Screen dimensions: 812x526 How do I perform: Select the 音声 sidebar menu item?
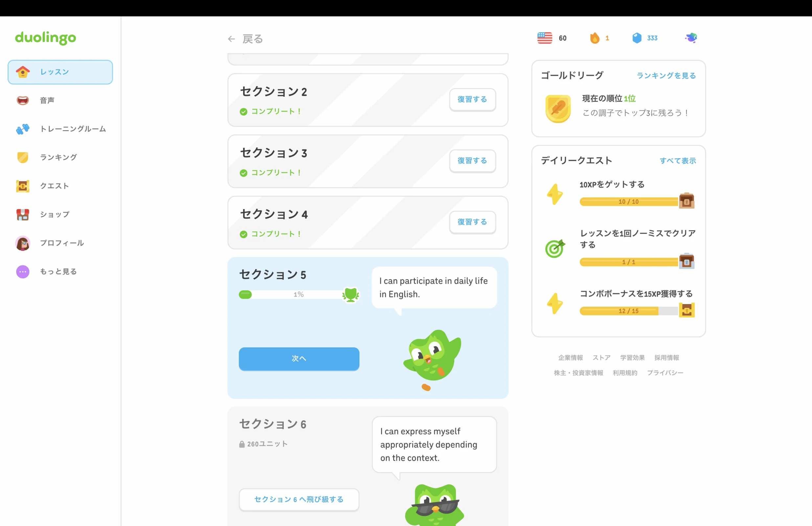[x=60, y=100]
